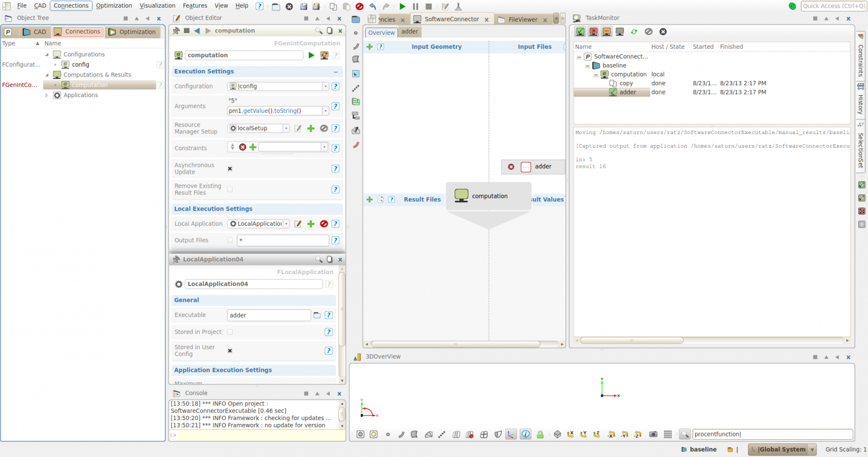
Task: Click the back arrow in Object Editor
Action: [197, 31]
